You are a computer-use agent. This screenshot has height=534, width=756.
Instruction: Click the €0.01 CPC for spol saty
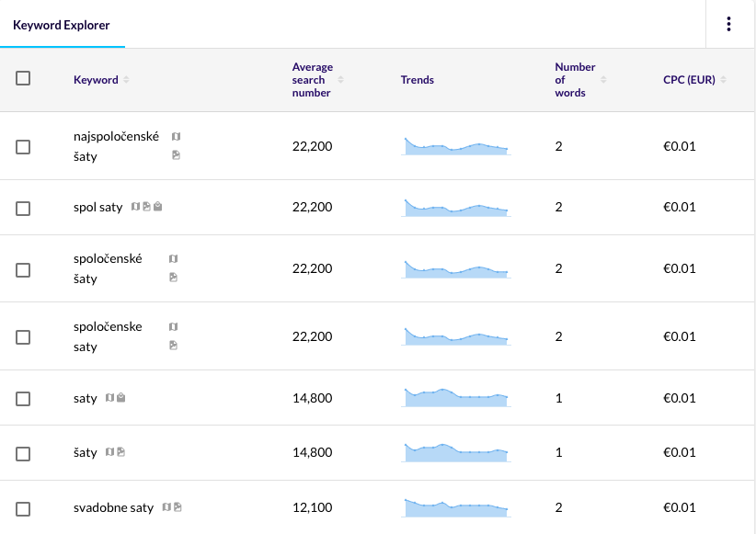680,207
